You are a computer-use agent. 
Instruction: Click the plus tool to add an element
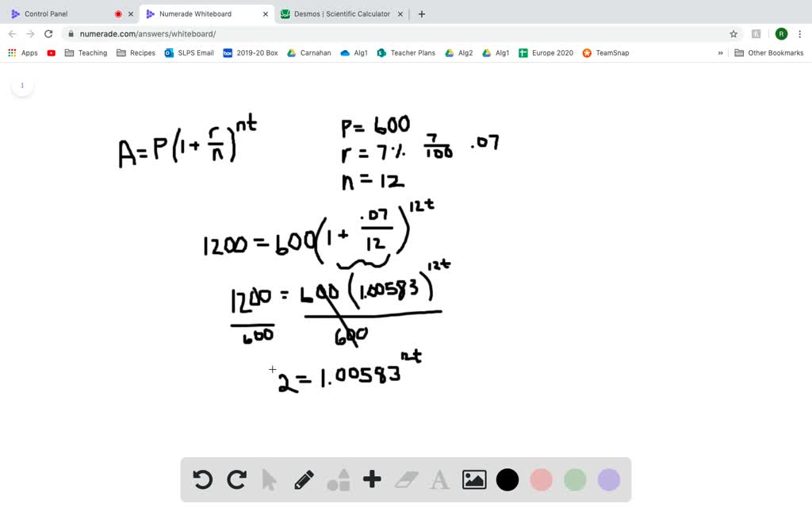click(x=371, y=479)
